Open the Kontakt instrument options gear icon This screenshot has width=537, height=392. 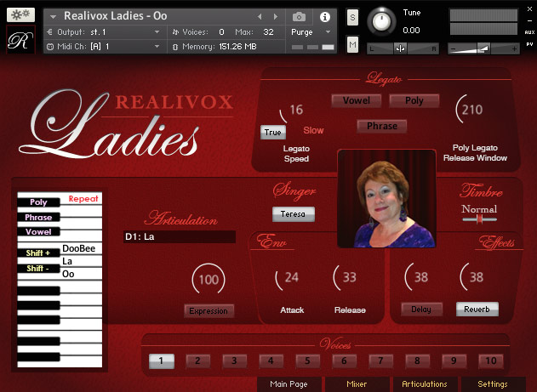[x=20, y=14]
